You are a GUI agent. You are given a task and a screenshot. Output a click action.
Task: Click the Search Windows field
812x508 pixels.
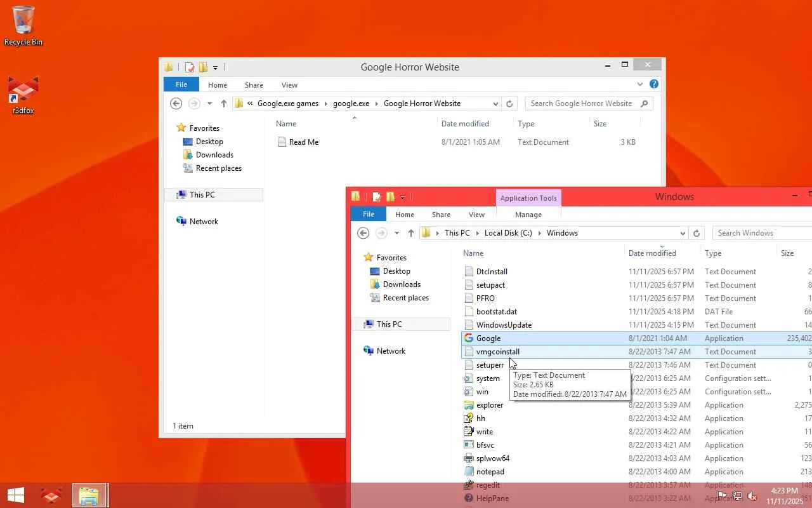tap(762, 233)
